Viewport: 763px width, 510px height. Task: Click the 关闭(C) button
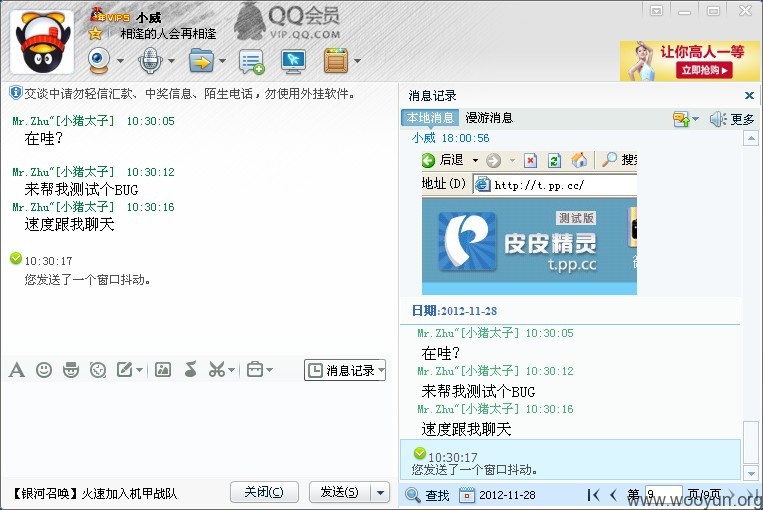pyautogui.click(x=264, y=492)
